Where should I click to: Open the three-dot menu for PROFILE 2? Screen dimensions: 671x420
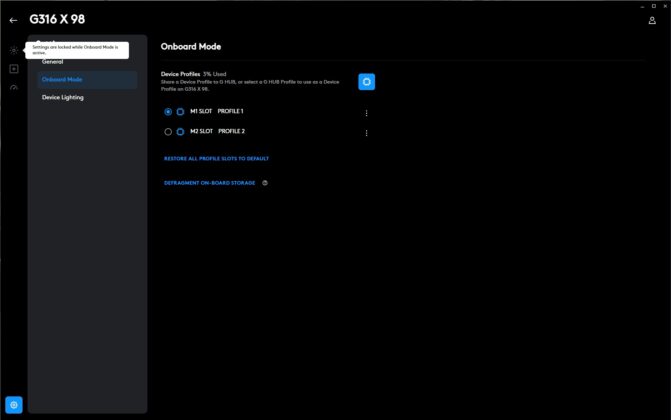pyautogui.click(x=366, y=133)
